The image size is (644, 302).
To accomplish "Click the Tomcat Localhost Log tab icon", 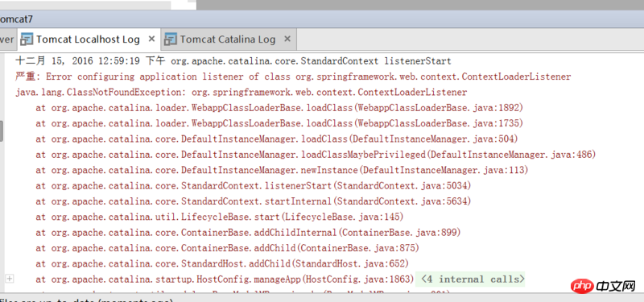I will point(27,39).
